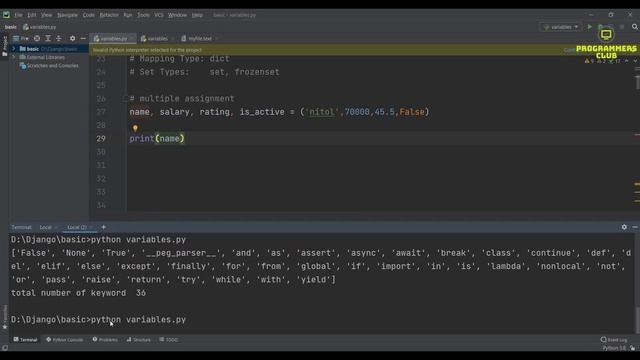Open terminal panel gear settings
The height and width of the screenshot is (360, 640).
(x=624, y=227)
